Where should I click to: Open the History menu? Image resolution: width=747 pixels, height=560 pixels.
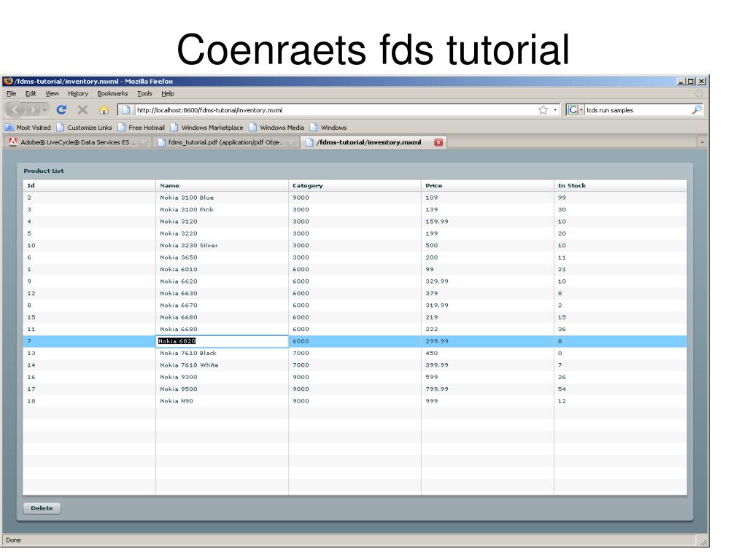tap(77, 93)
